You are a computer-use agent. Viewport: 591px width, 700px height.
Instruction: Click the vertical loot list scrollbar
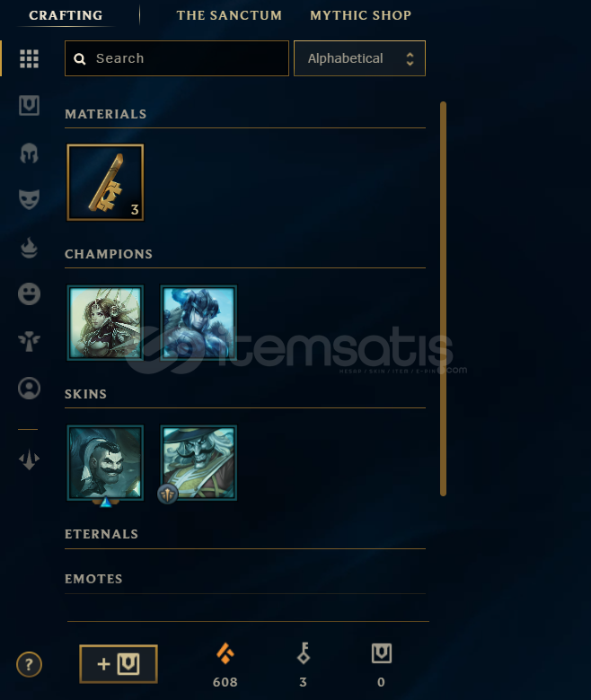click(x=443, y=299)
